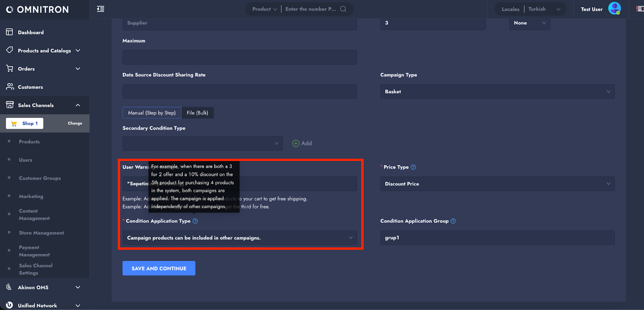Click Change next to Shop 1

click(x=75, y=123)
